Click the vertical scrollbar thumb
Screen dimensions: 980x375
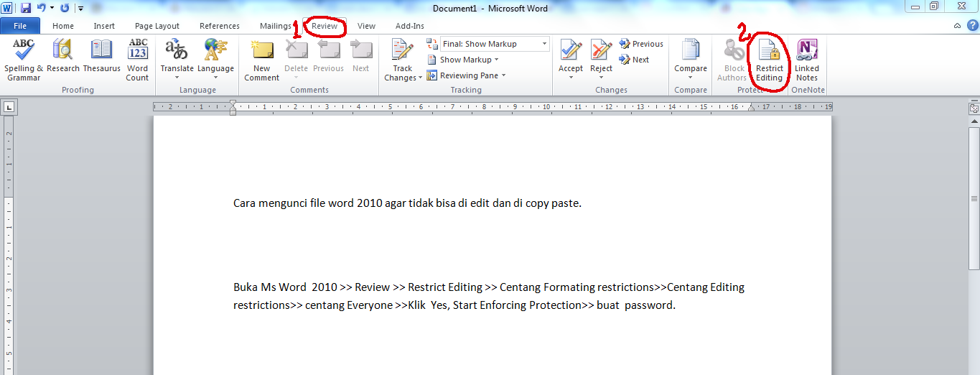point(974,198)
